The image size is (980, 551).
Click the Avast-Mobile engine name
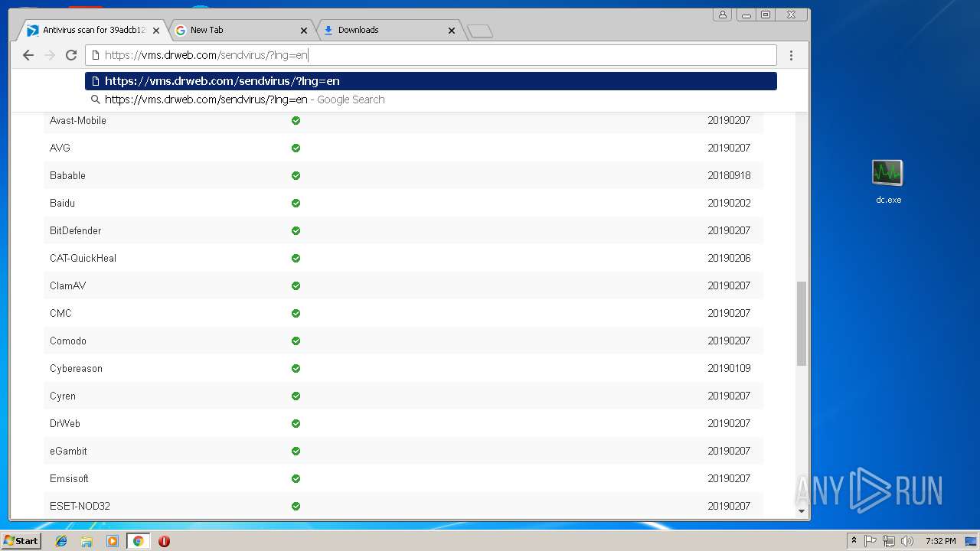coord(78,120)
